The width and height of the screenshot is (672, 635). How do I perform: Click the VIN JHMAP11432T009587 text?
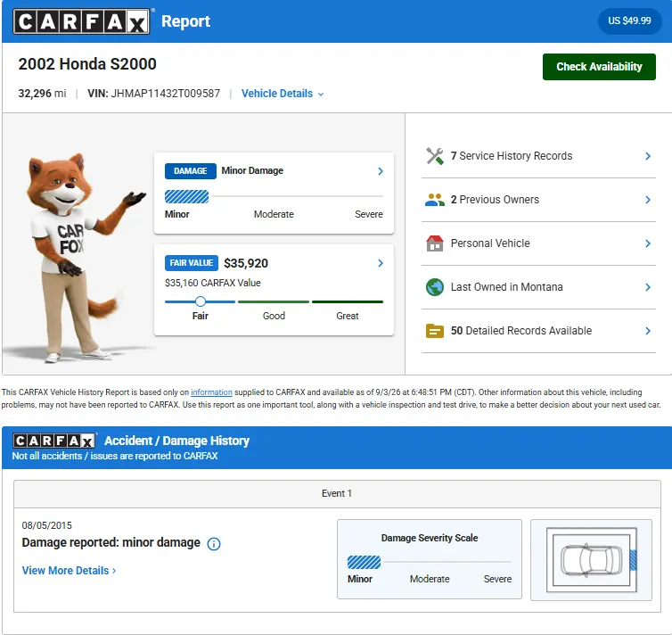(154, 94)
